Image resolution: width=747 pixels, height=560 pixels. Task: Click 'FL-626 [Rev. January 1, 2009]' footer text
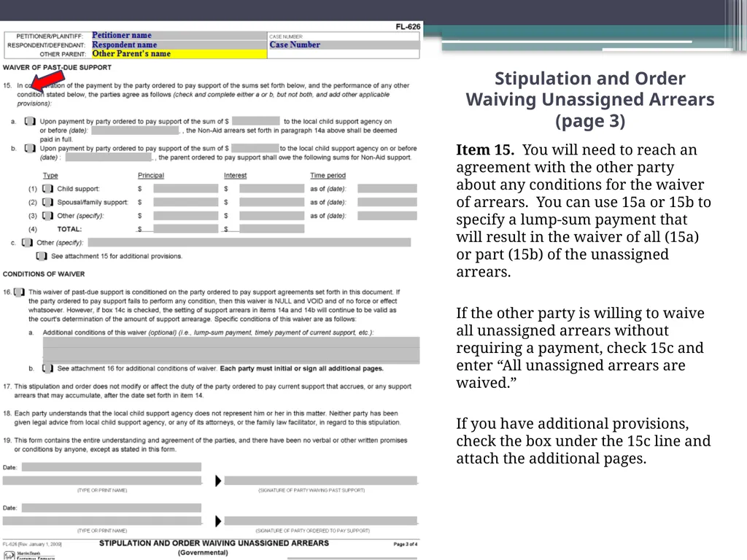pyautogui.click(x=32, y=544)
